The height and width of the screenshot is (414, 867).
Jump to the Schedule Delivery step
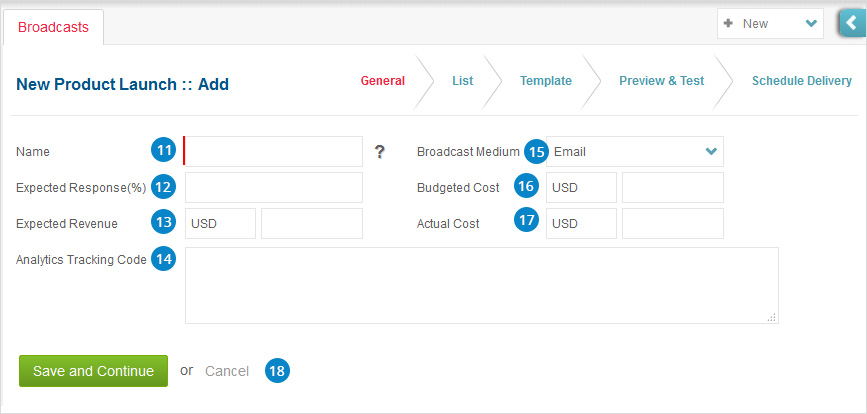coord(801,81)
